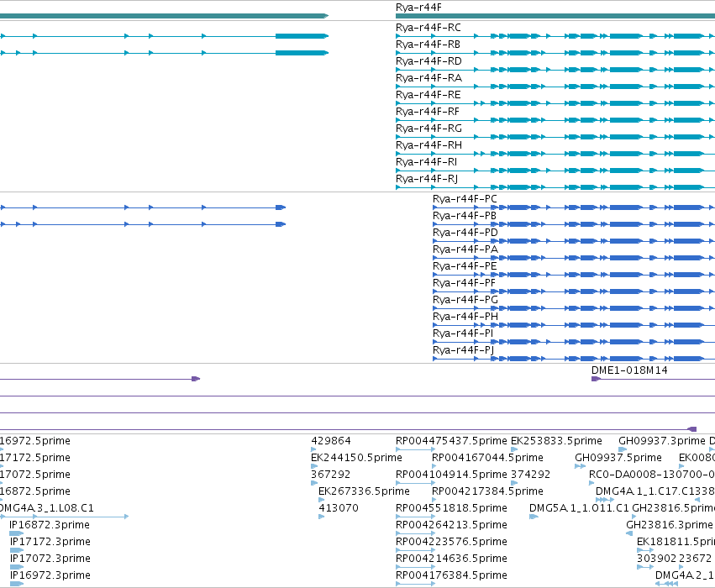Screen dimensions: 715x588
Task: Click the RP004167044.5prime EST label
Action: coord(487,458)
